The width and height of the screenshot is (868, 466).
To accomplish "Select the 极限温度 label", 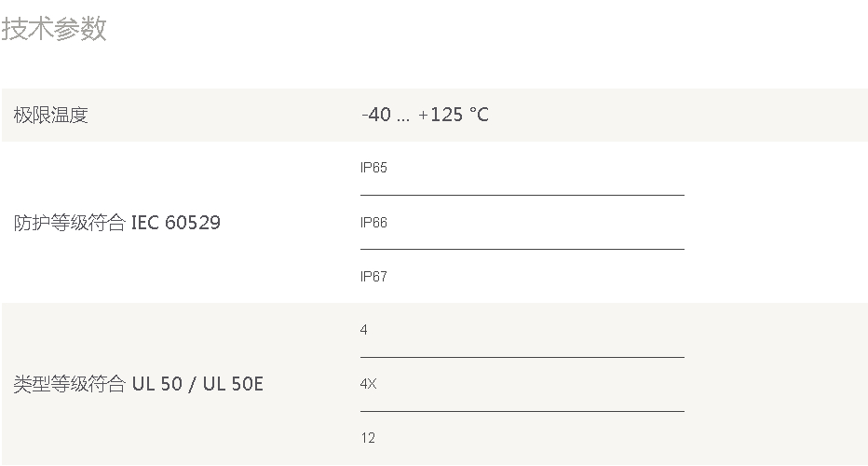I will 51,116.
